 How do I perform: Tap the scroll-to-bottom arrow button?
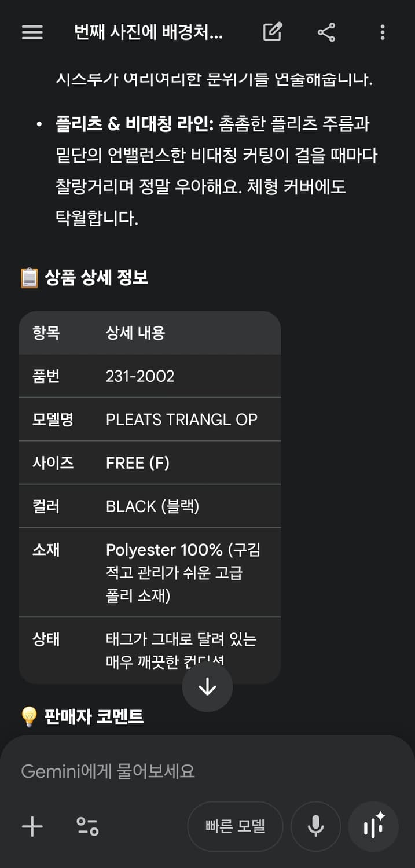point(207,687)
